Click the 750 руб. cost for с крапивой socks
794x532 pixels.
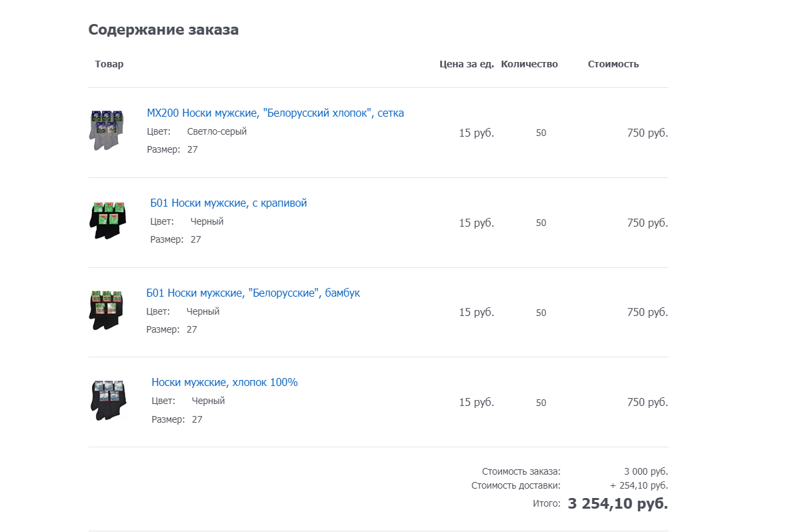[x=647, y=223]
